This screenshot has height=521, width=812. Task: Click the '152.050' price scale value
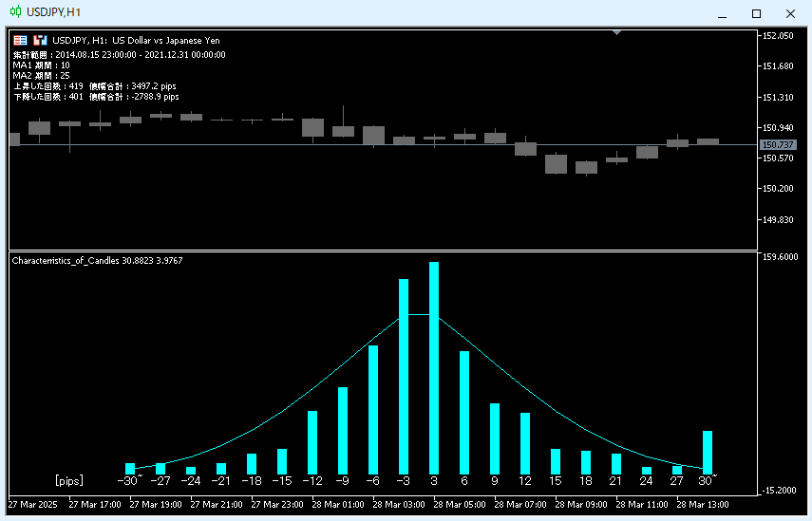pyautogui.click(x=778, y=36)
